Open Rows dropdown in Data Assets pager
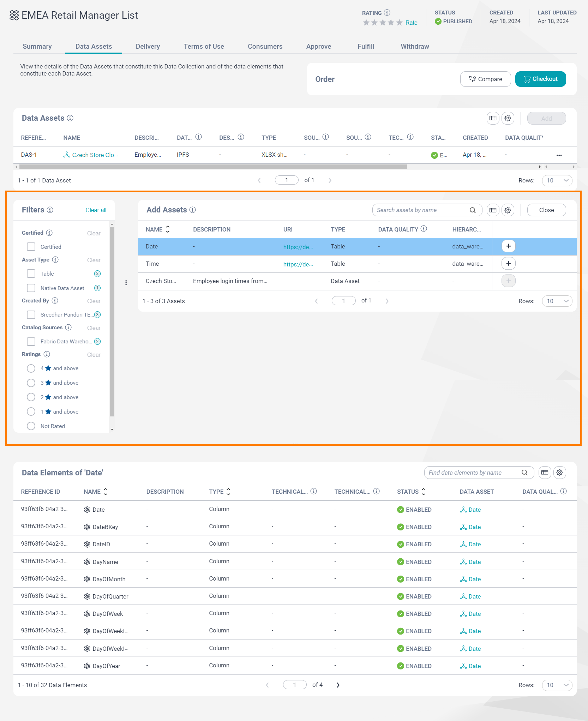Viewport: 588px width, 721px height. (x=557, y=180)
